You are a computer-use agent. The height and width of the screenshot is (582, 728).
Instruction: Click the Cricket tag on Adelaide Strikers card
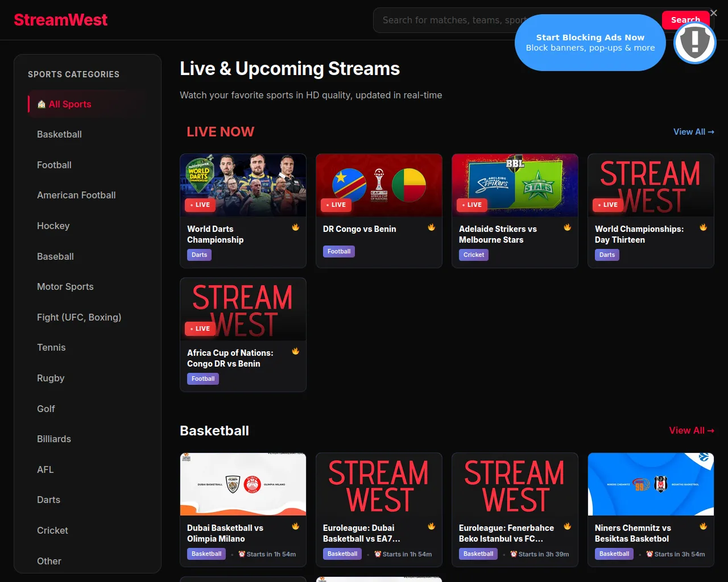click(474, 255)
